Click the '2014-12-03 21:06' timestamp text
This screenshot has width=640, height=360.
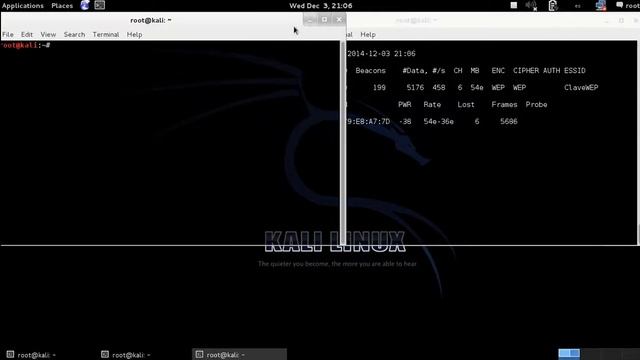(x=381, y=53)
